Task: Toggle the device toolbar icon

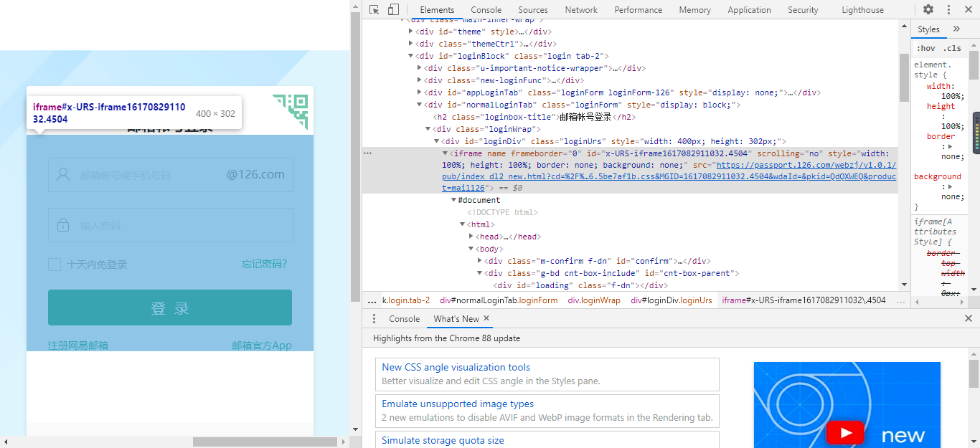Action: point(393,9)
